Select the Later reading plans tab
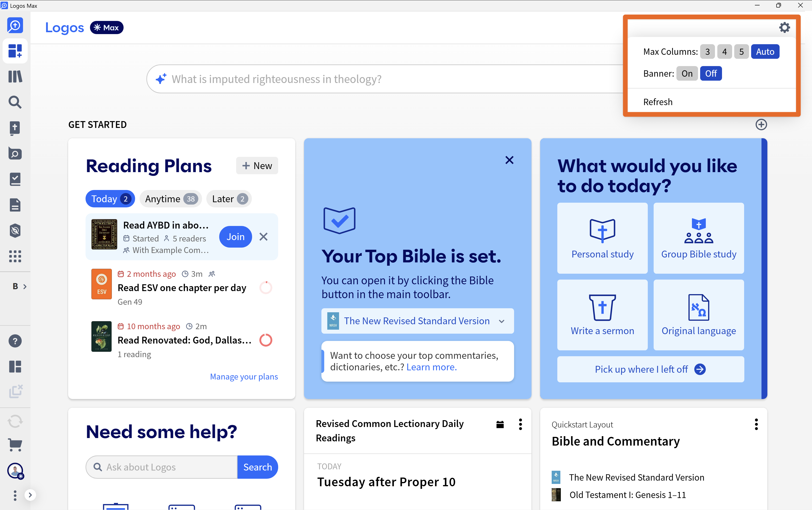Image resolution: width=812 pixels, height=510 pixels. pyautogui.click(x=229, y=199)
